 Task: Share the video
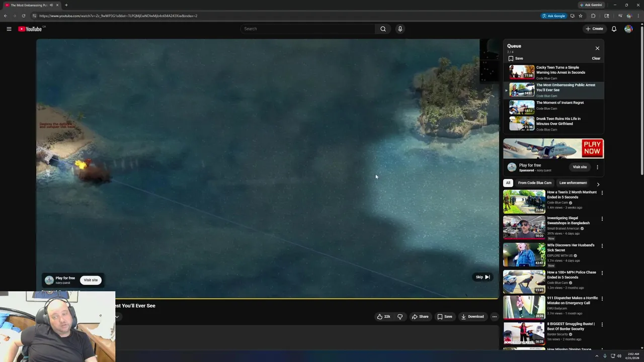[x=420, y=317]
